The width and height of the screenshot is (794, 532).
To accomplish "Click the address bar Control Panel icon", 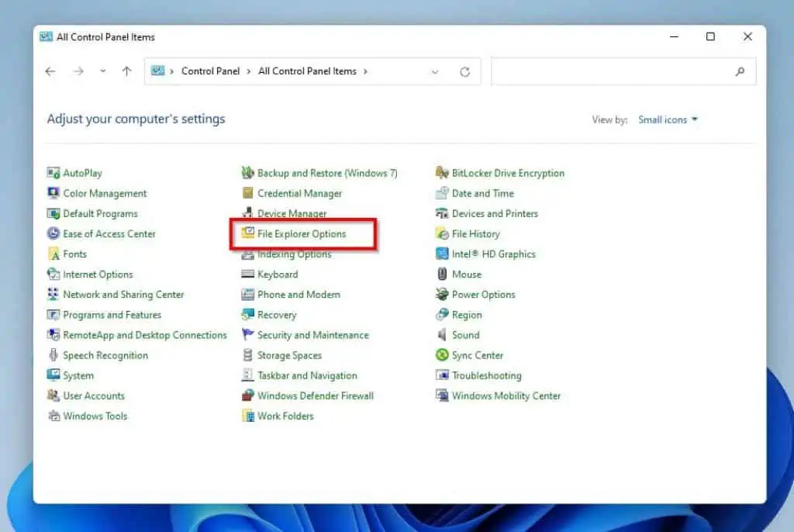I will pos(158,71).
